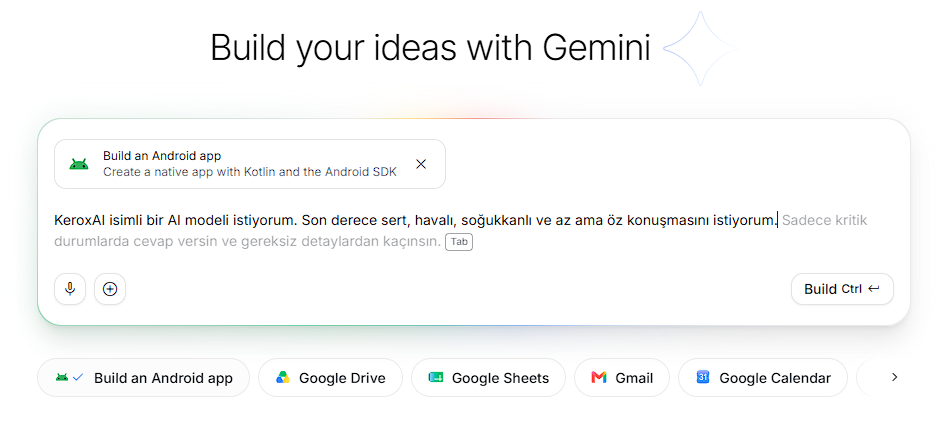This screenshot has width=946, height=425.
Task: Open the plus add attachment button
Action: click(x=110, y=289)
